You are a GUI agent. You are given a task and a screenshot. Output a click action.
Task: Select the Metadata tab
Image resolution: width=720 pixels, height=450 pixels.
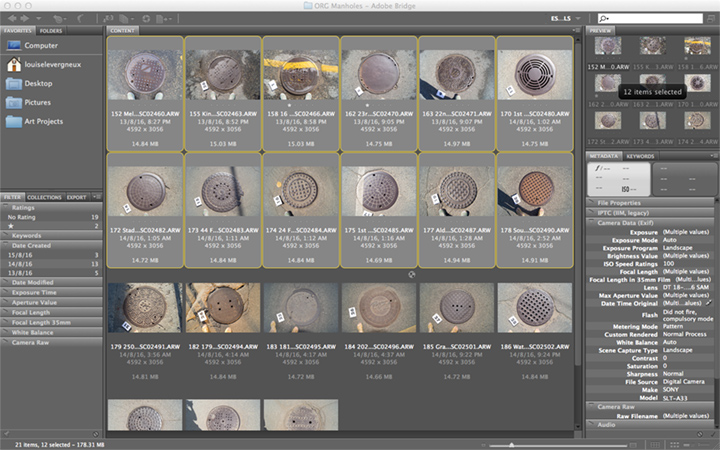point(604,156)
